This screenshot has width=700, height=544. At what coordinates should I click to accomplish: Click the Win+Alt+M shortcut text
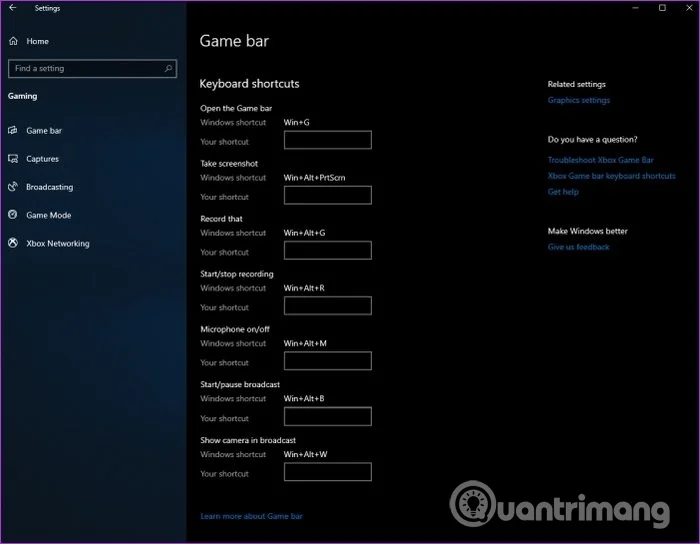tap(305, 343)
